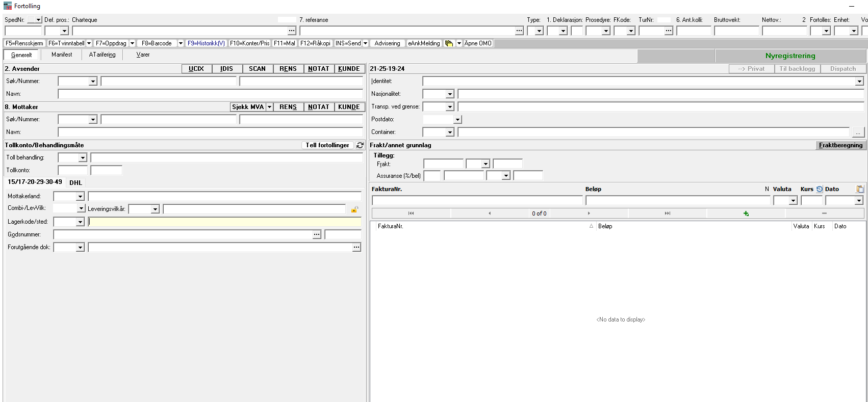Select the DHL tab
The height and width of the screenshot is (402, 868).
click(x=75, y=182)
